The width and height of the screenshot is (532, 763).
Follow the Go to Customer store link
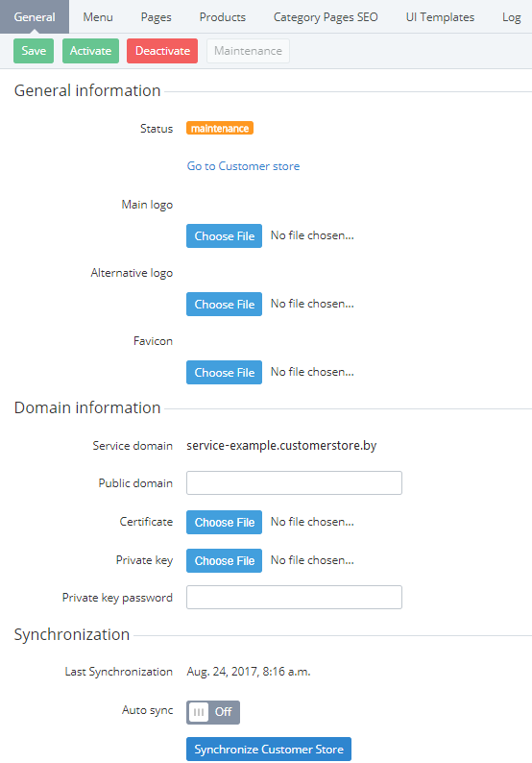click(243, 166)
